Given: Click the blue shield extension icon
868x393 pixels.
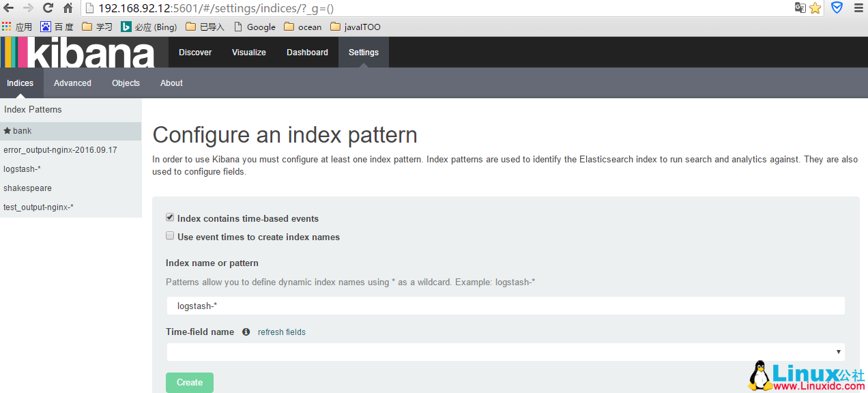Looking at the screenshot, I should coord(837,8).
